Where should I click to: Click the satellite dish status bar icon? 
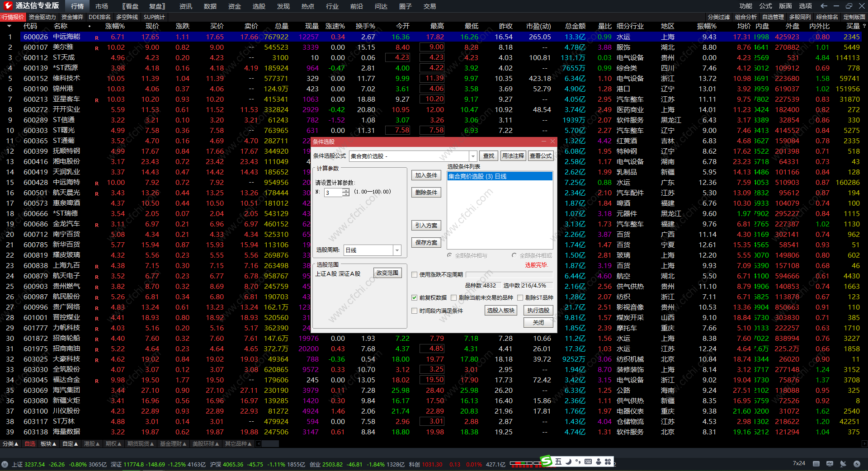click(x=843, y=464)
